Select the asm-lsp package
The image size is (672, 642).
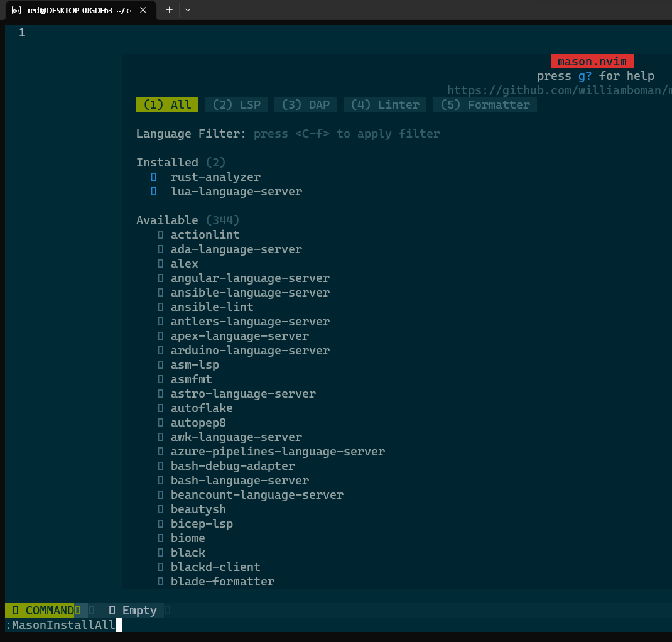coord(195,365)
